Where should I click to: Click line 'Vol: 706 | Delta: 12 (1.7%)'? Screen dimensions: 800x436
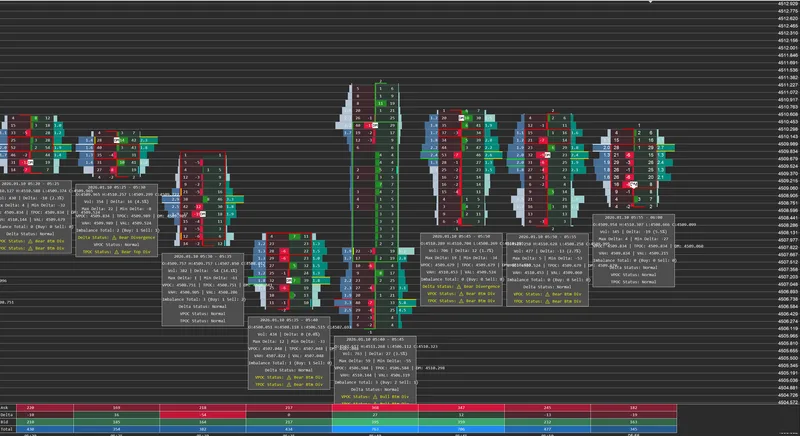[x=461, y=251]
